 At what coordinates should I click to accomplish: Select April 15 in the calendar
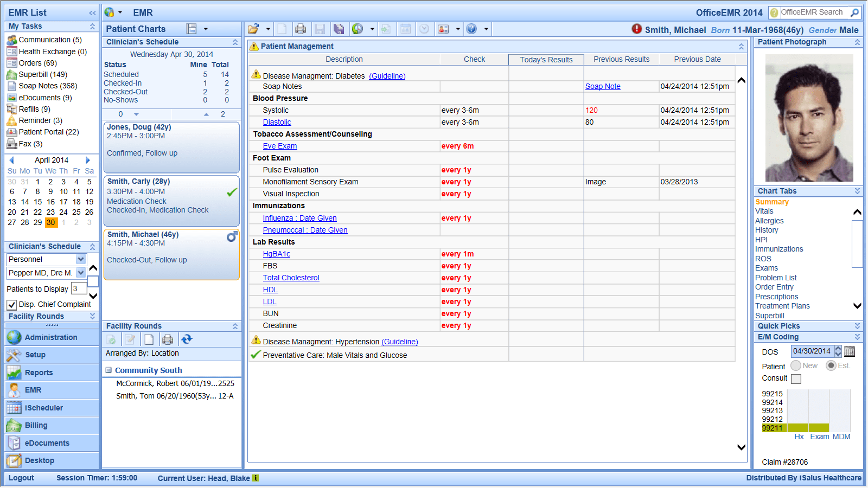37,202
